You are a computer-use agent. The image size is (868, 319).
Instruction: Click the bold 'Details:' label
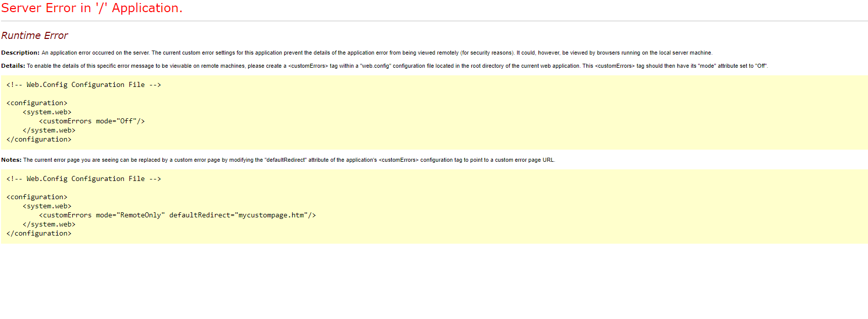click(x=13, y=66)
